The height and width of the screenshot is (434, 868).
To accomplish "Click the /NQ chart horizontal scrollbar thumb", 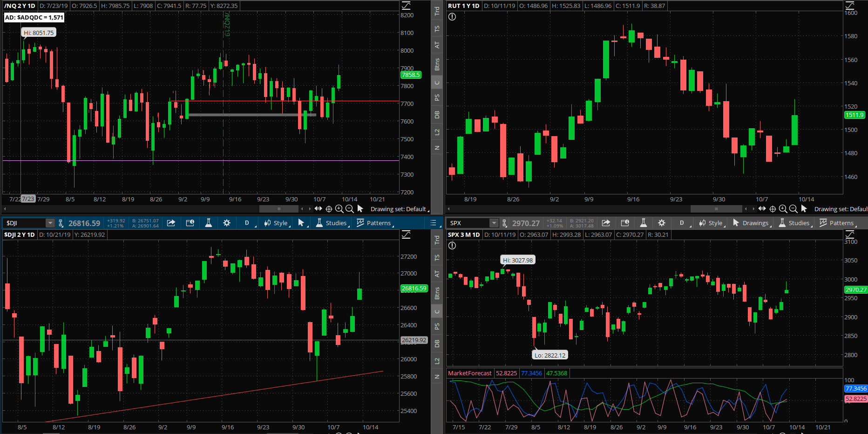I will coord(279,209).
